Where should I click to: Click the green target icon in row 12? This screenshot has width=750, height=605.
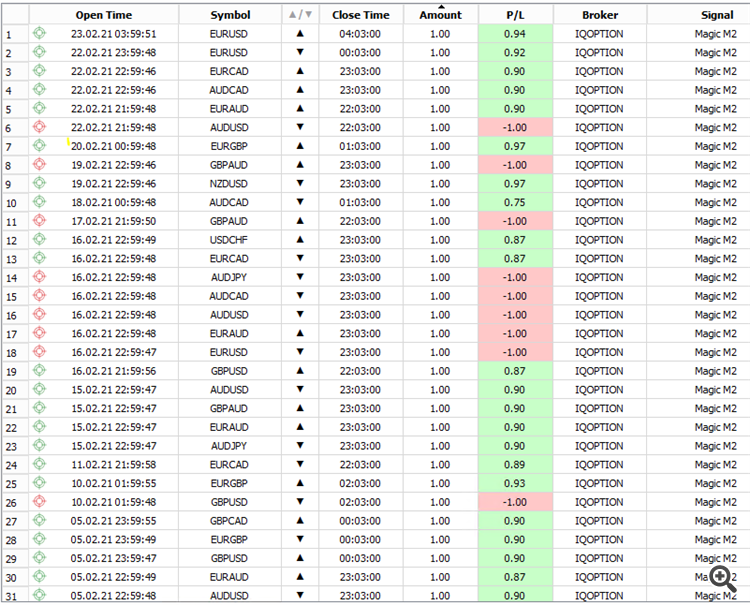tap(39, 240)
